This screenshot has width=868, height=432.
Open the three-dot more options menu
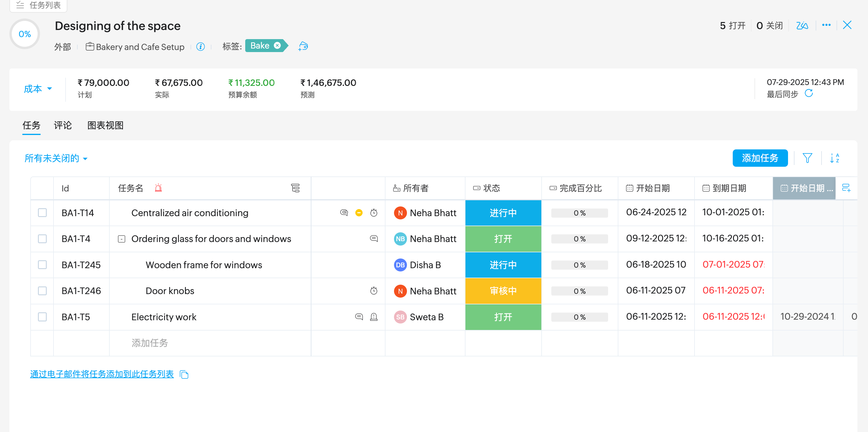point(826,25)
